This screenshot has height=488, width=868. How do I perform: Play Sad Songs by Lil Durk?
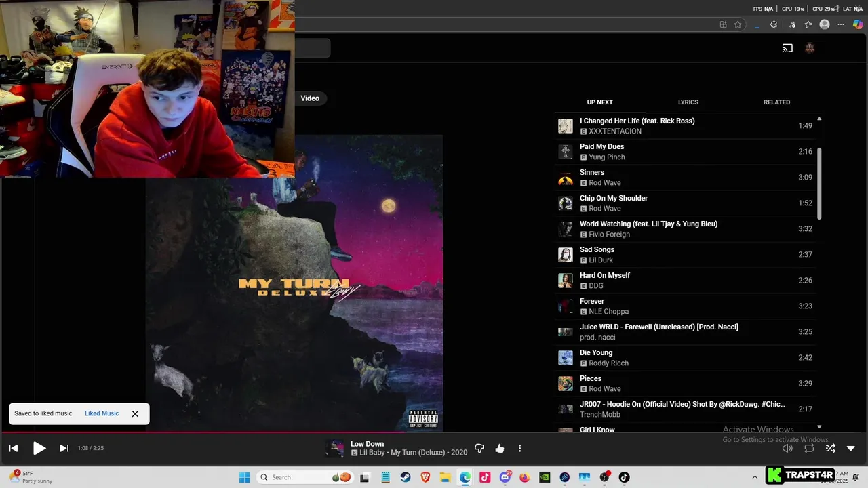(x=685, y=255)
